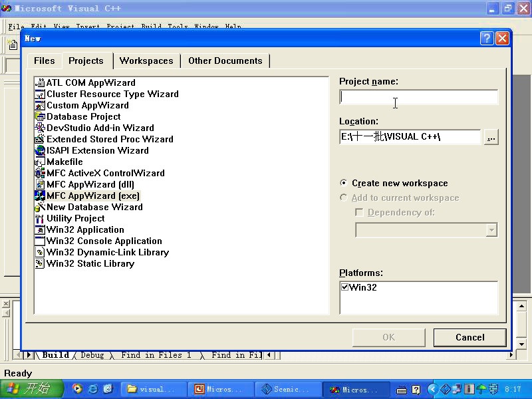The width and height of the screenshot is (532, 399).
Task: Click the OK button
Action: click(x=389, y=337)
